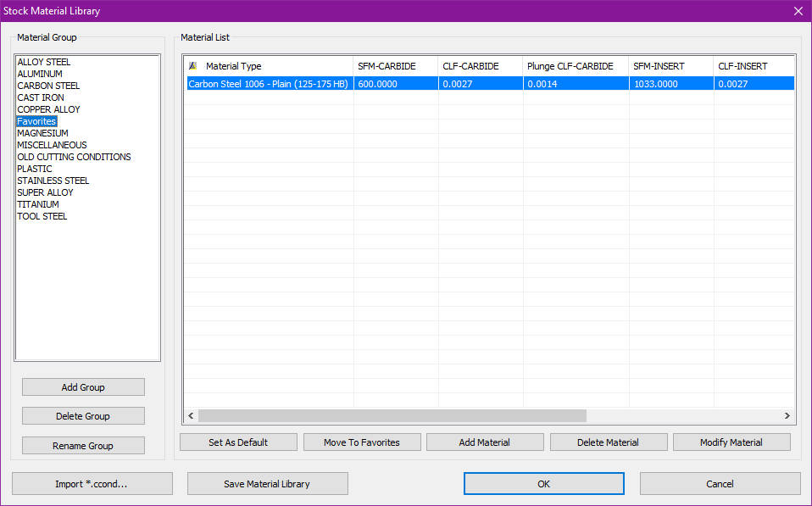Open the Import *.ccond dialog
The image size is (812, 506).
[x=92, y=483]
